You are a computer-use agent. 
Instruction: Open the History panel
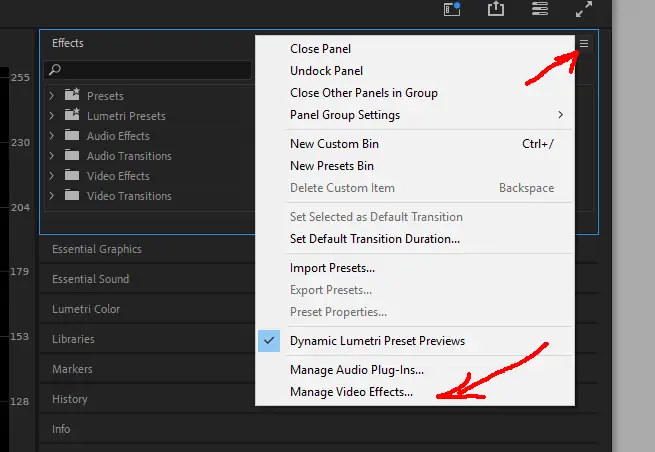tap(70, 399)
